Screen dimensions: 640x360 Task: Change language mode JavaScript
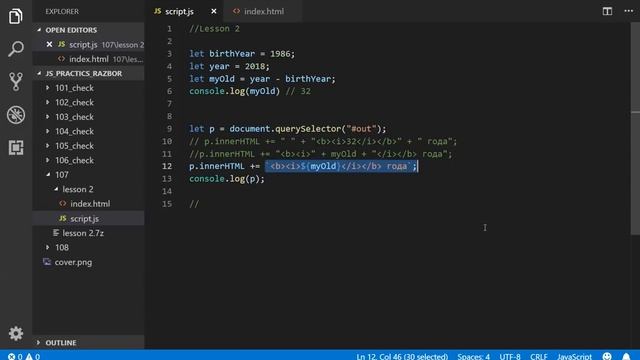point(574,356)
